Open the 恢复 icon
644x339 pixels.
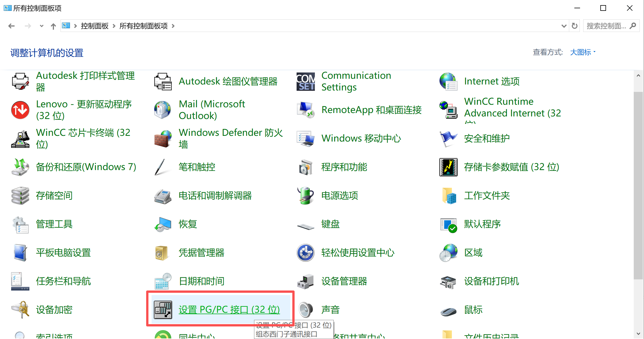tap(163, 224)
